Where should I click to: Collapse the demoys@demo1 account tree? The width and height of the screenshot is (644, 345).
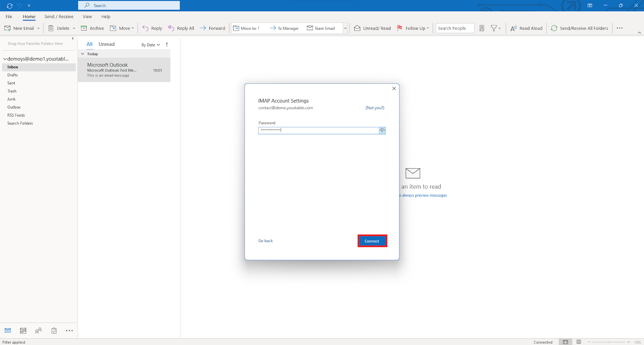[x=5, y=59]
